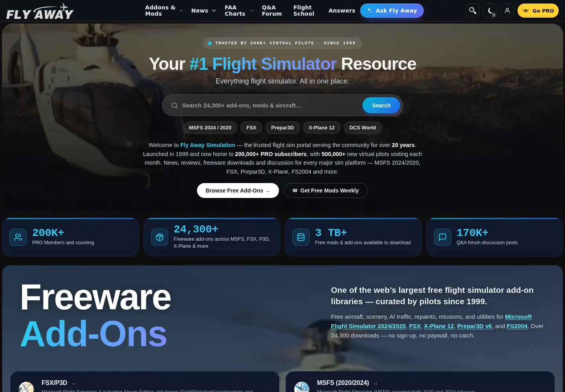Click the 3 TB+ database icon
This screenshot has height=392, width=565.
click(x=301, y=237)
